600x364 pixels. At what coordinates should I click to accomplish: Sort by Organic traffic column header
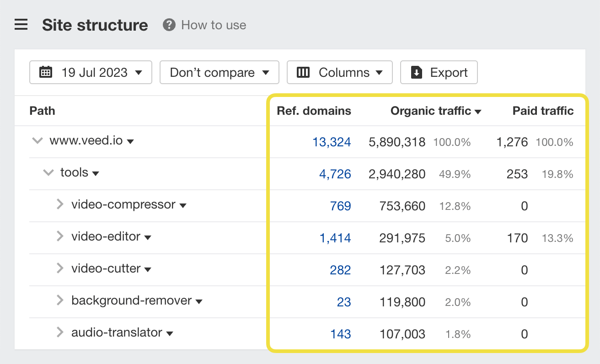pyautogui.click(x=435, y=111)
